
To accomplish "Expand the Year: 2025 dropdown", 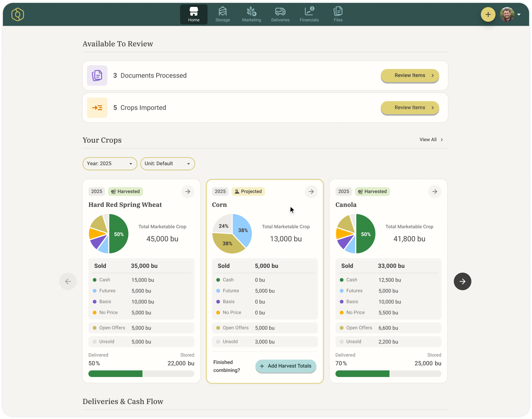I will 110,163.
